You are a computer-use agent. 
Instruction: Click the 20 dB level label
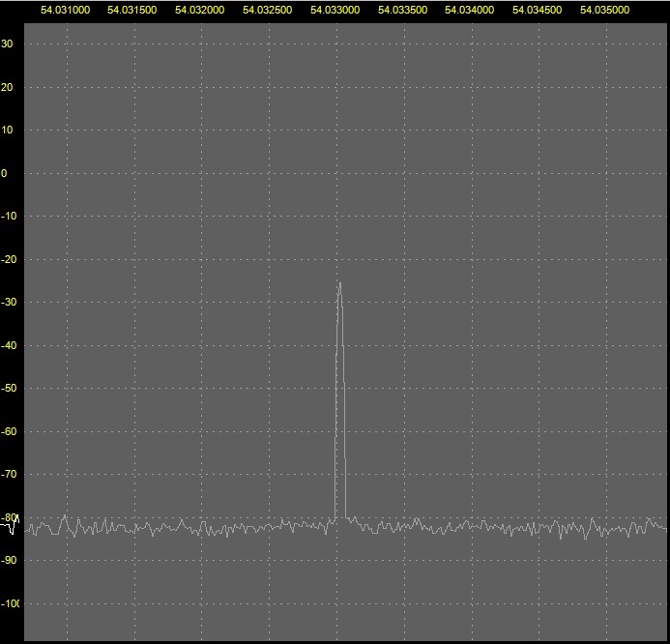coord(7,87)
